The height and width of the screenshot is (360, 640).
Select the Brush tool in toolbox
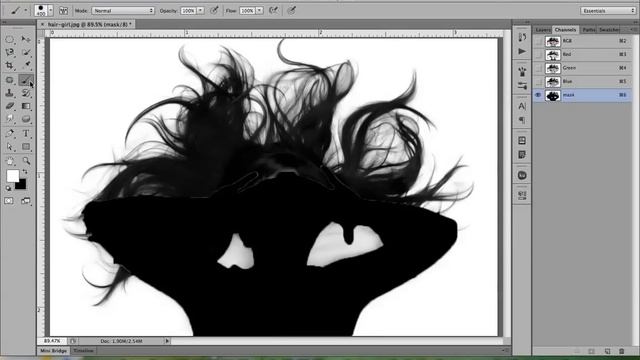click(x=26, y=80)
